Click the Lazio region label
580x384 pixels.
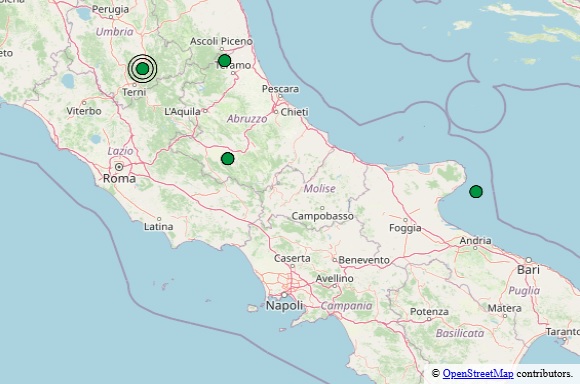[120, 151]
